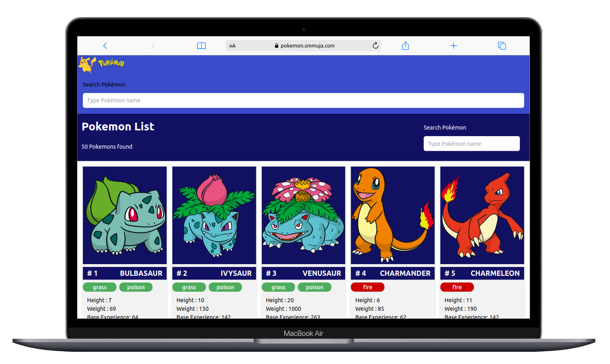This screenshot has width=610, height=364.
Task: Select the # 2 IVYSAUR title bar
Action: click(214, 273)
